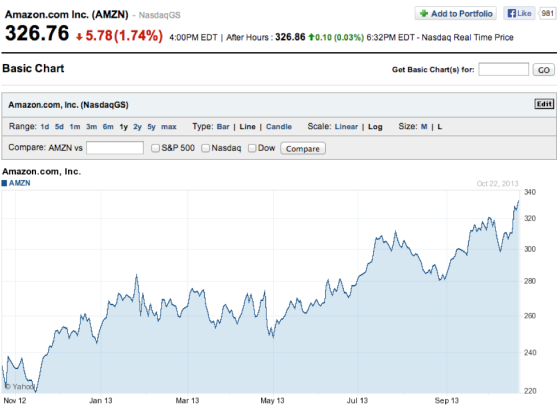
Task: Choose chart size L
Action: [x=440, y=126]
